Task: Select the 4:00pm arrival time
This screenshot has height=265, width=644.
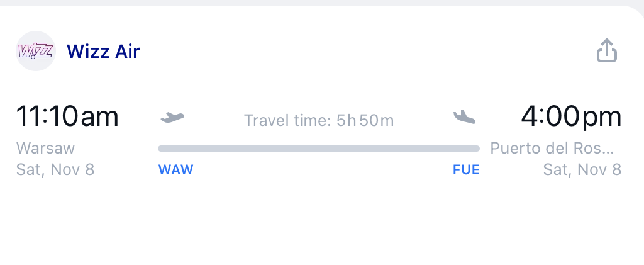Action: pos(571,117)
